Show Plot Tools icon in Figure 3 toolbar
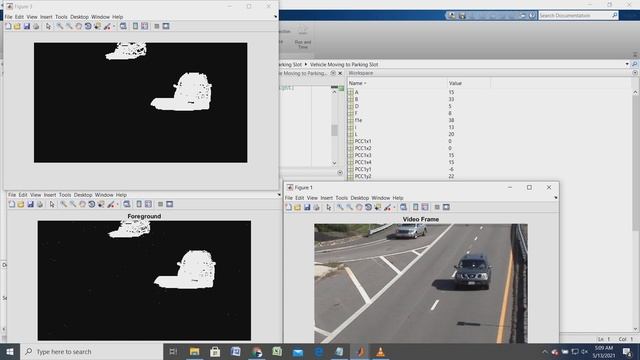Viewport: 640px width, 360px height. click(166, 26)
